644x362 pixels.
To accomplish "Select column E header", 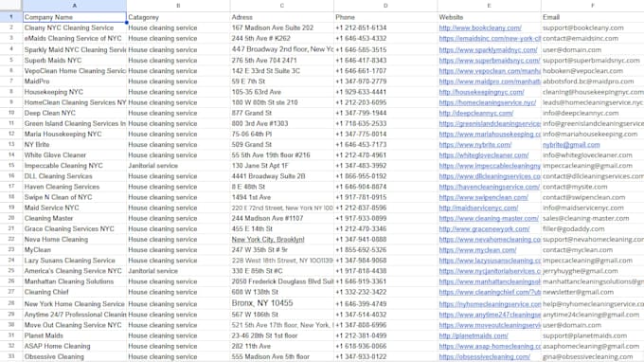I will point(490,6).
